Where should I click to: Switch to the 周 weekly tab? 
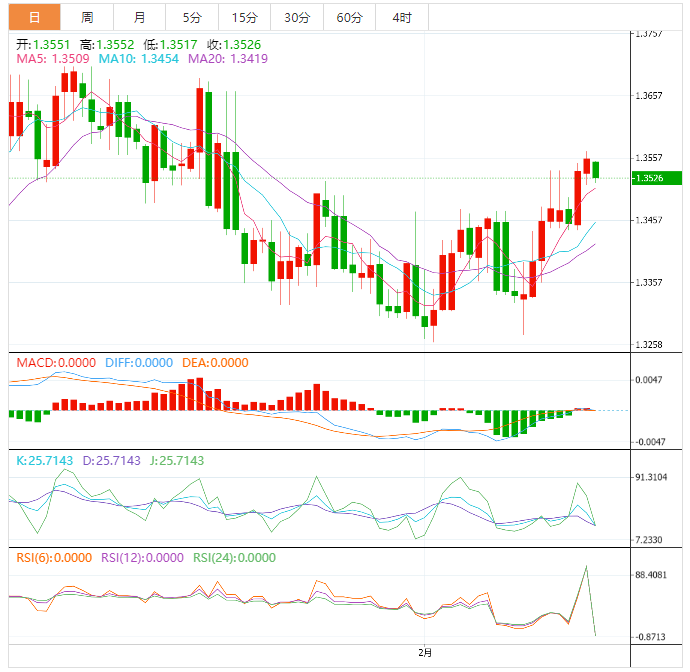tap(87, 17)
